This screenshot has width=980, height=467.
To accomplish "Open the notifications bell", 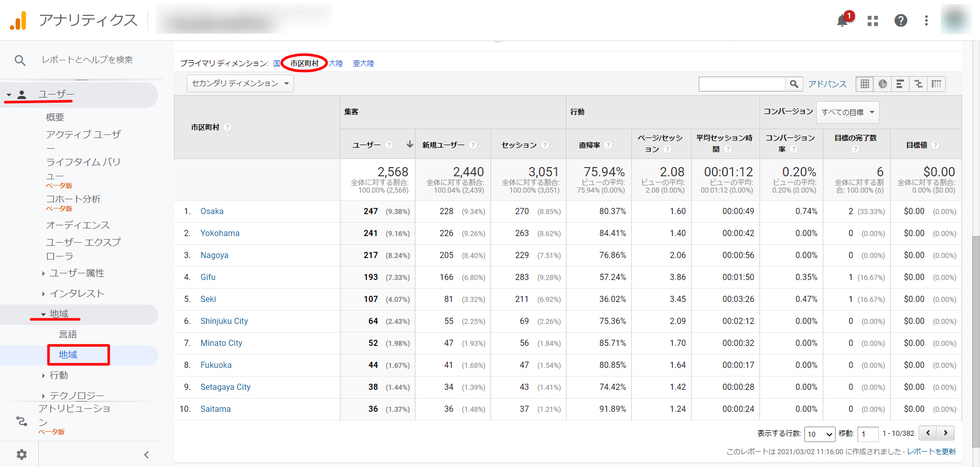I will [x=842, y=21].
